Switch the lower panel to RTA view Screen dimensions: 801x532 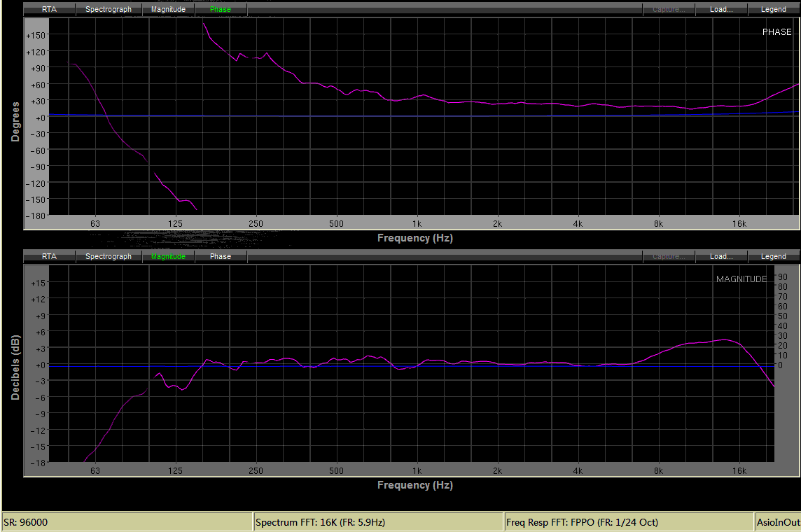pyautogui.click(x=49, y=257)
